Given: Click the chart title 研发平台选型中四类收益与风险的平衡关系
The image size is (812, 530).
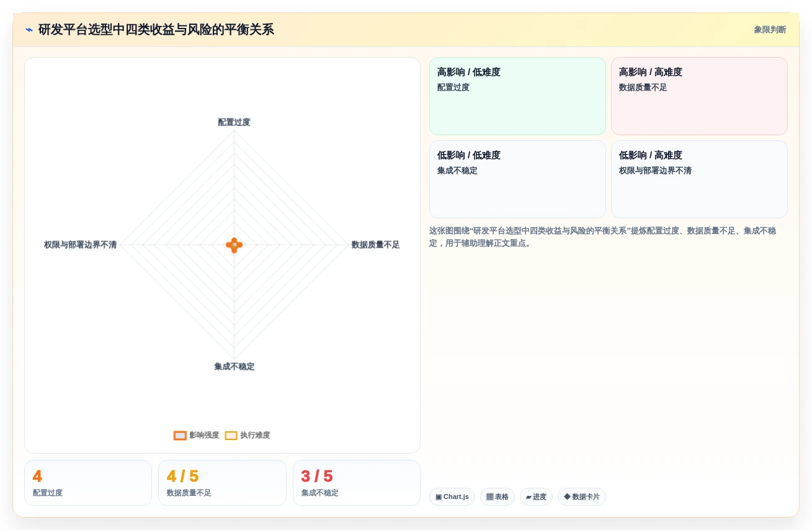Looking at the screenshot, I should (x=156, y=30).
